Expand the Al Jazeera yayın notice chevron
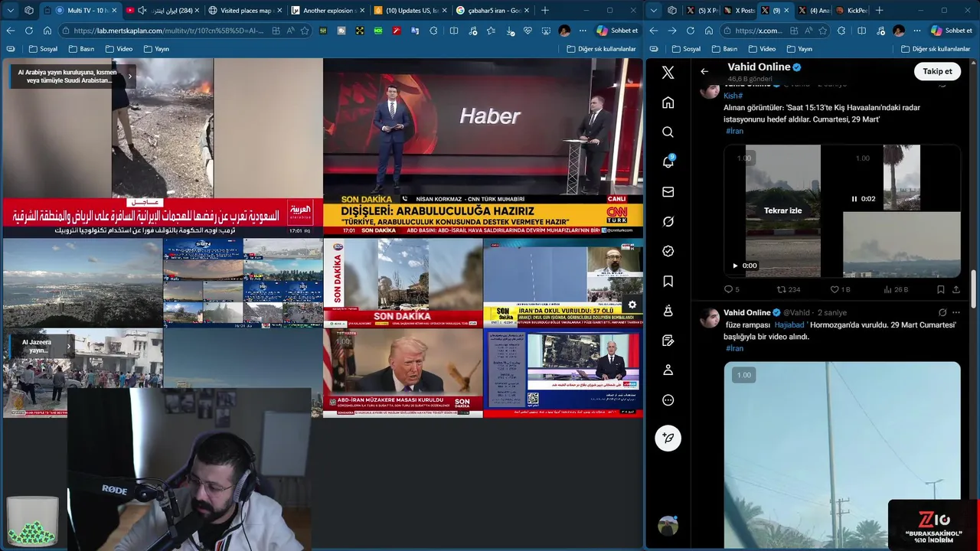 point(69,346)
